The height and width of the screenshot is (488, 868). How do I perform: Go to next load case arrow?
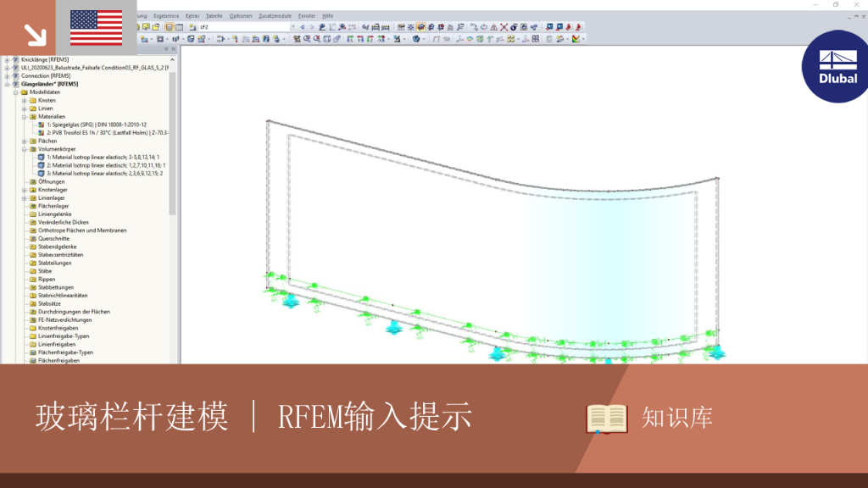pyautogui.click(x=312, y=27)
